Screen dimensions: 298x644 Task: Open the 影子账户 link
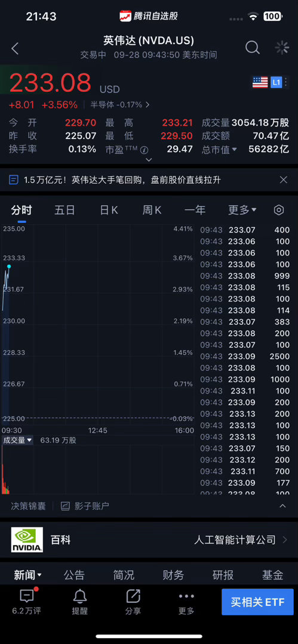91,506
